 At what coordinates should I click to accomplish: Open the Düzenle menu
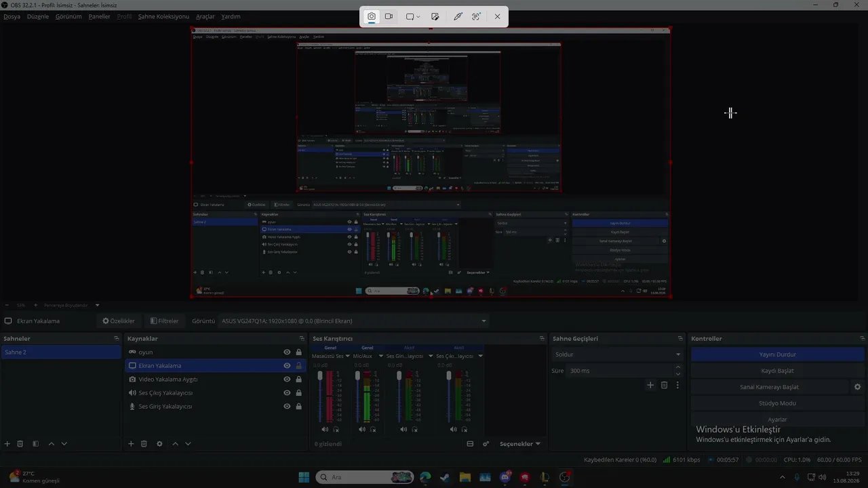(38, 16)
